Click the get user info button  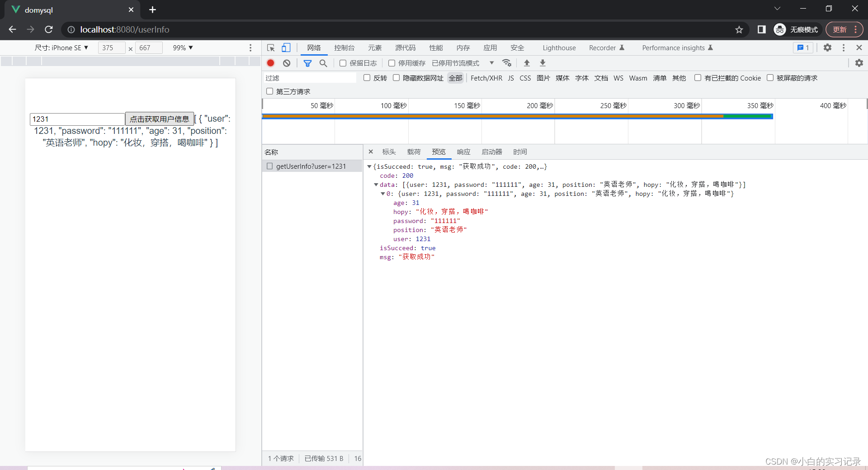[x=160, y=119]
